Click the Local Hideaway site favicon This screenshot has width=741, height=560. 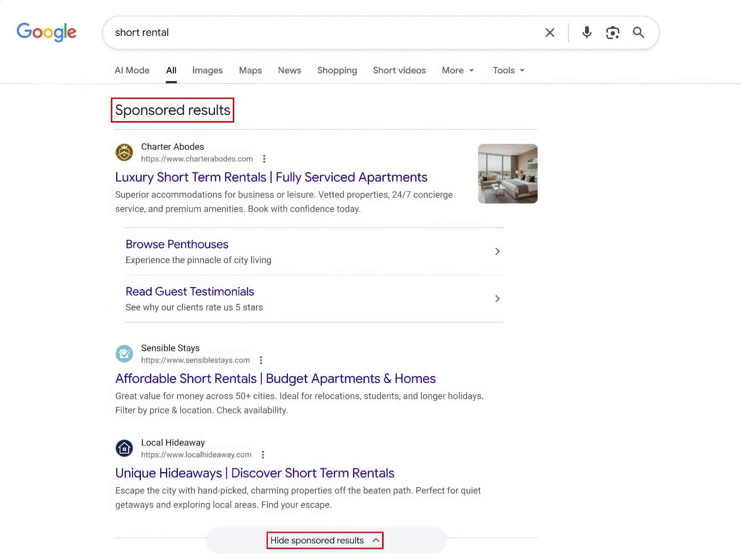(x=124, y=448)
